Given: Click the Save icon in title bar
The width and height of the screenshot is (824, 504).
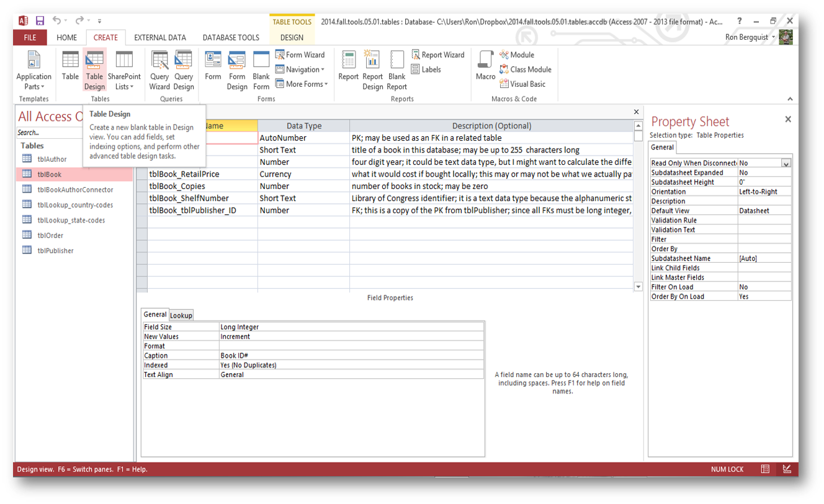Looking at the screenshot, I should tap(40, 21).
